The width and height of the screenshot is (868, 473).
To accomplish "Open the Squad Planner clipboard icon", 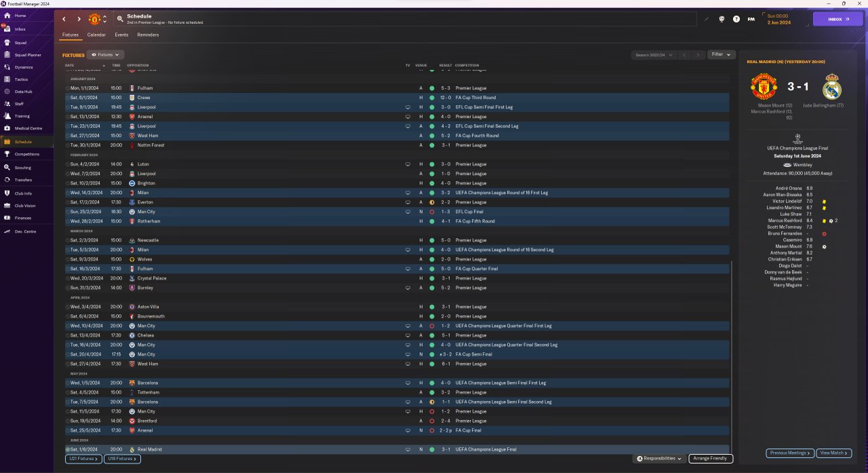I will [7, 55].
